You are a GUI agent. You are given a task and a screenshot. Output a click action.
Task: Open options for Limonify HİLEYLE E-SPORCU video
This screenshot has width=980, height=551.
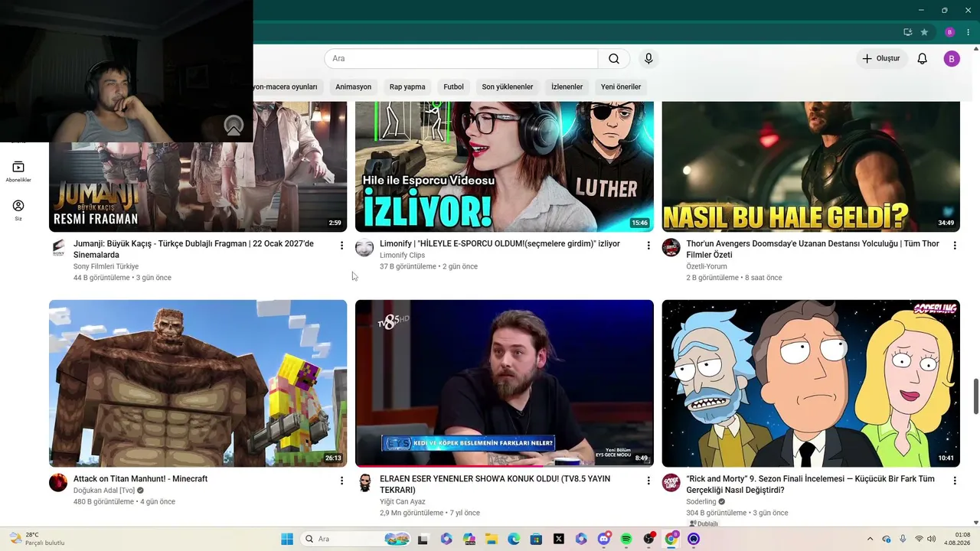[x=648, y=246]
